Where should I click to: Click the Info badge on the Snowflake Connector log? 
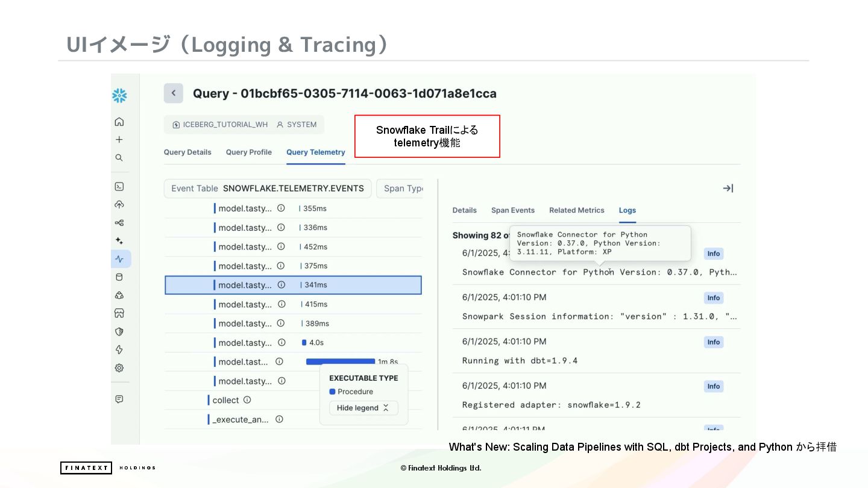[714, 254]
